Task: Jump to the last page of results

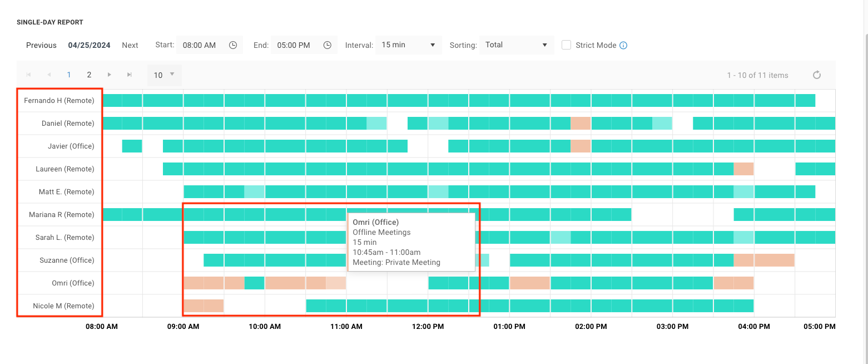Action: coord(129,74)
